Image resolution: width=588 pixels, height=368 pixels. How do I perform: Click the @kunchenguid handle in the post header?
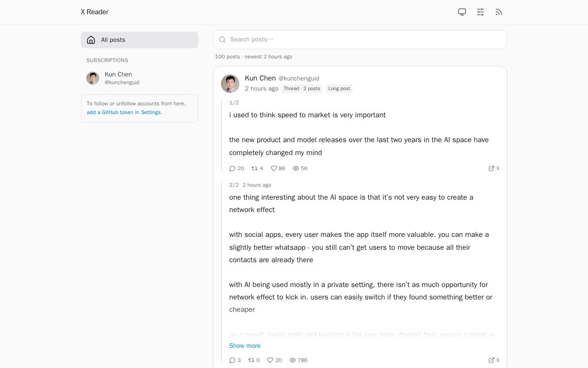(299, 79)
